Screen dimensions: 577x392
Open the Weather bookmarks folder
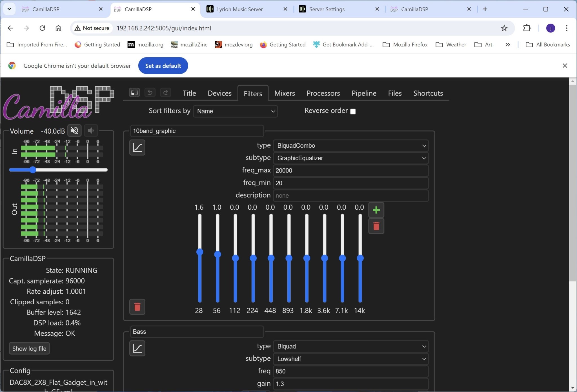pos(451,45)
